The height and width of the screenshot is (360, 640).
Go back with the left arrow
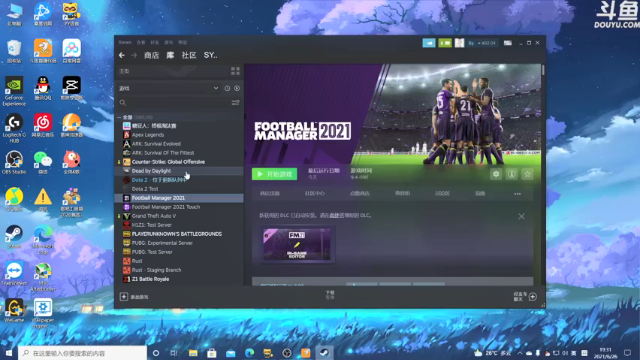coord(122,55)
